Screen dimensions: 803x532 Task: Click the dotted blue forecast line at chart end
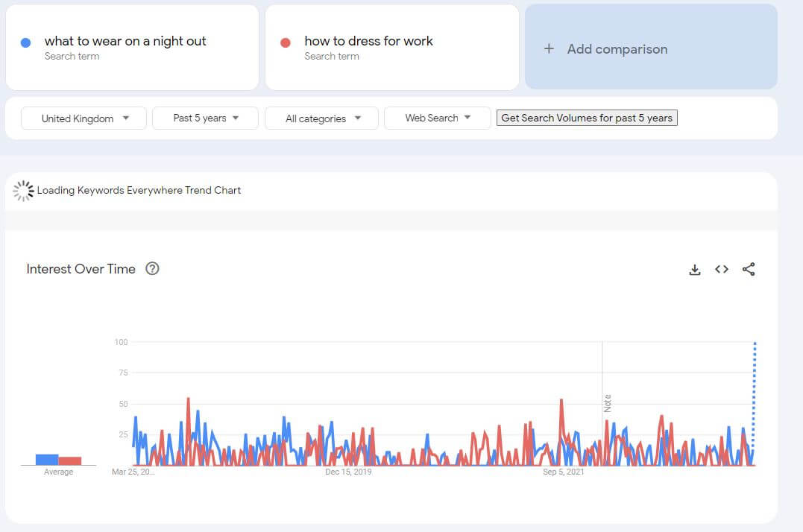click(x=754, y=394)
